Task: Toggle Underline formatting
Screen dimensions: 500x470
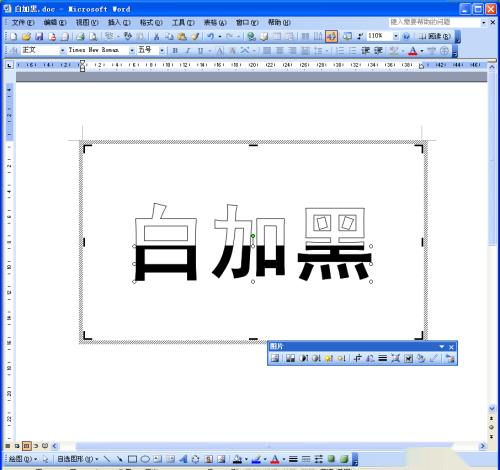Action: tap(200, 51)
